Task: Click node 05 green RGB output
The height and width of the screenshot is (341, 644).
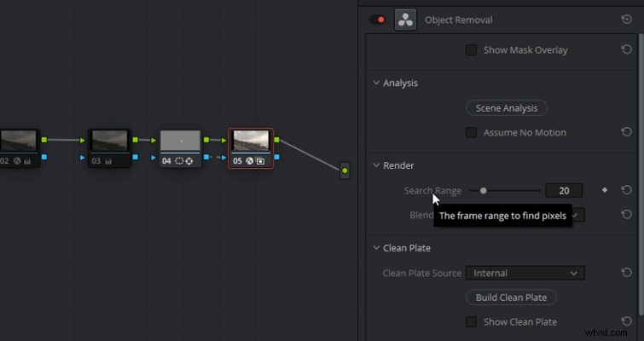Action: tap(277, 140)
